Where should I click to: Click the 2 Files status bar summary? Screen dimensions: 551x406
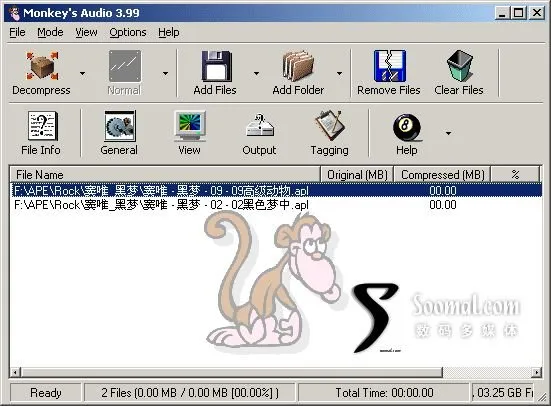pyautogui.click(x=190, y=393)
